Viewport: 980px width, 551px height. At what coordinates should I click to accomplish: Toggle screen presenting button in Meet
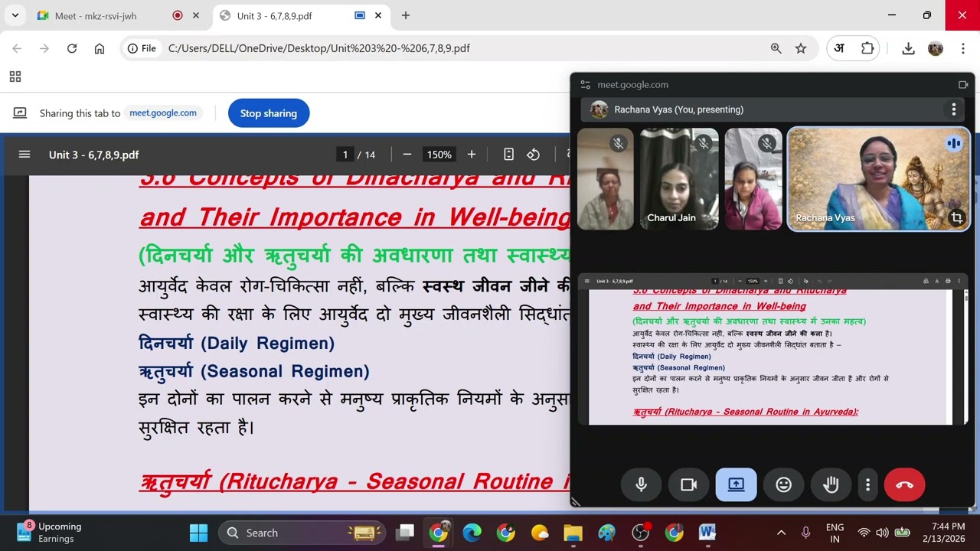736,484
